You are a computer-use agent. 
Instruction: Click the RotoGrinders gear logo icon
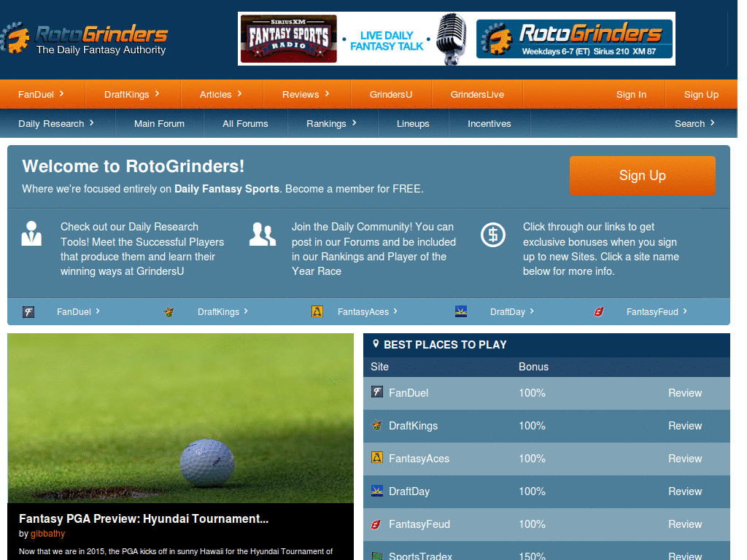(15, 37)
